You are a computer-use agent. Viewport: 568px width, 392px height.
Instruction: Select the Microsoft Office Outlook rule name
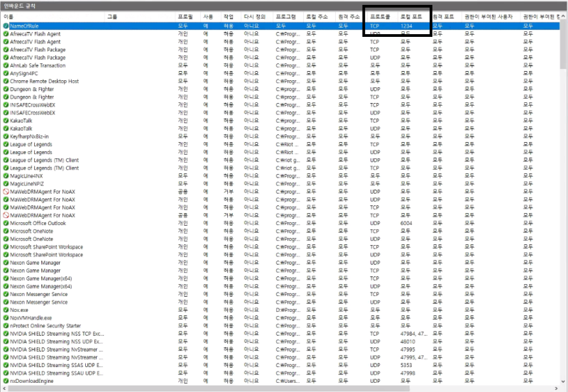pyautogui.click(x=38, y=223)
